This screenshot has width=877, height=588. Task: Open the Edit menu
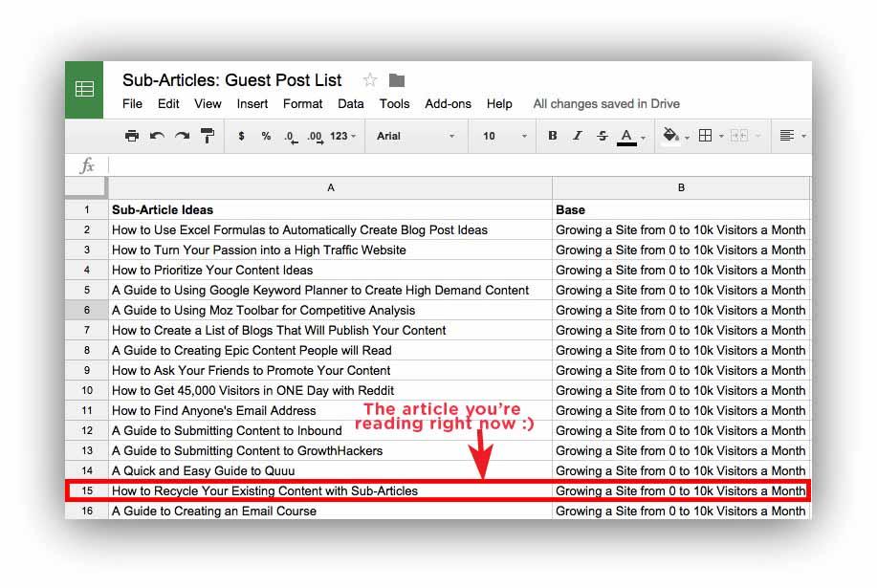click(168, 104)
